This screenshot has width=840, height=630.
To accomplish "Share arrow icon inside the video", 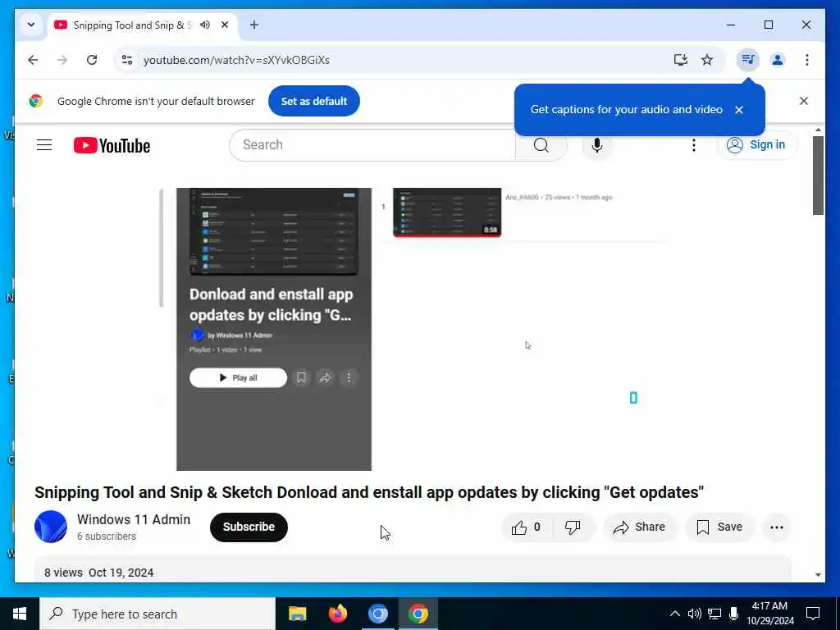I will point(325,377).
